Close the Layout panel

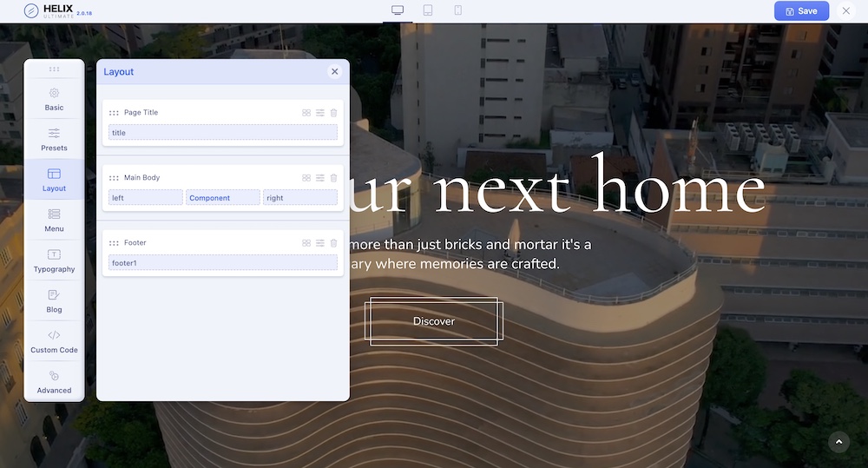(x=334, y=71)
